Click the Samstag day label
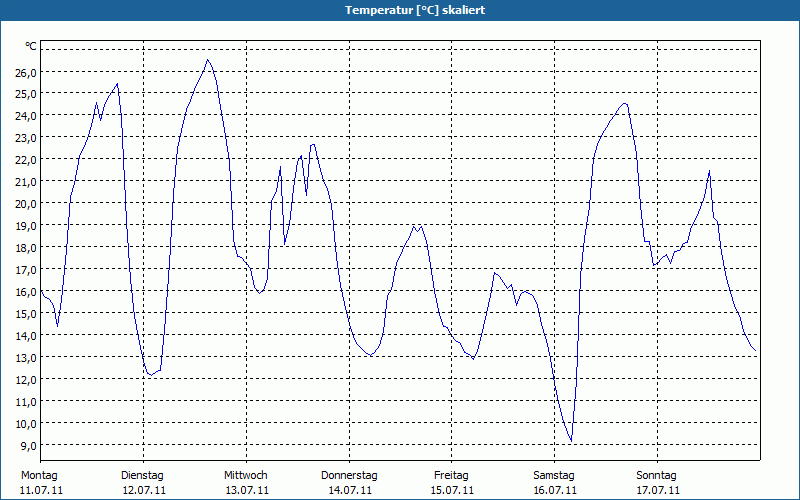Image resolution: width=800 pixels, height=500 pixels. pyautogui.click(x=554, y=476)
